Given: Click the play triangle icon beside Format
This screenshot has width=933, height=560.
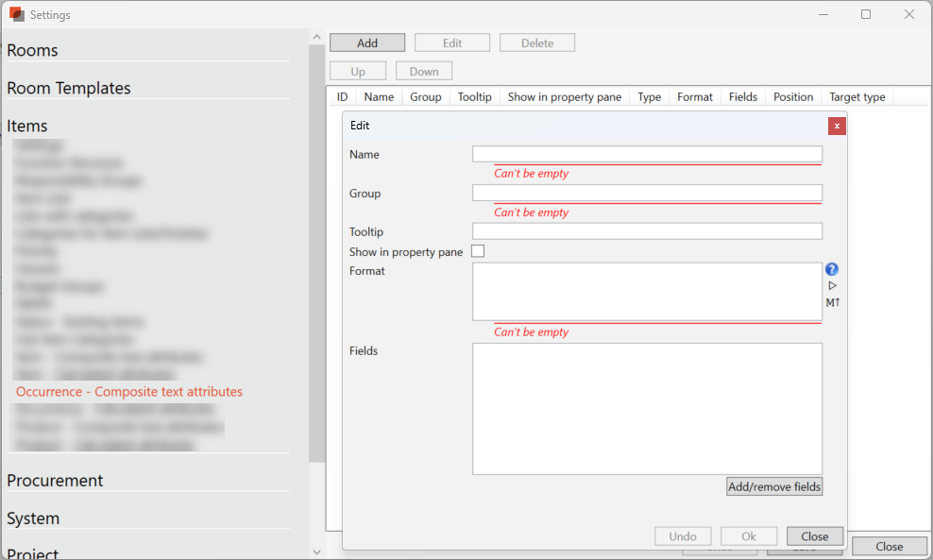Looking at the screenshot, I should (832, 285).
